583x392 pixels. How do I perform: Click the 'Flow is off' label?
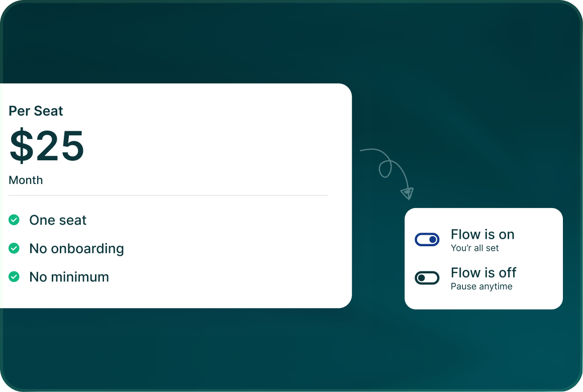point(483,272)
